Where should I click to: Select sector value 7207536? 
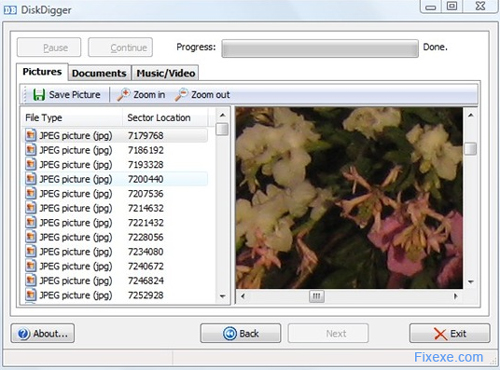(146, 194)
